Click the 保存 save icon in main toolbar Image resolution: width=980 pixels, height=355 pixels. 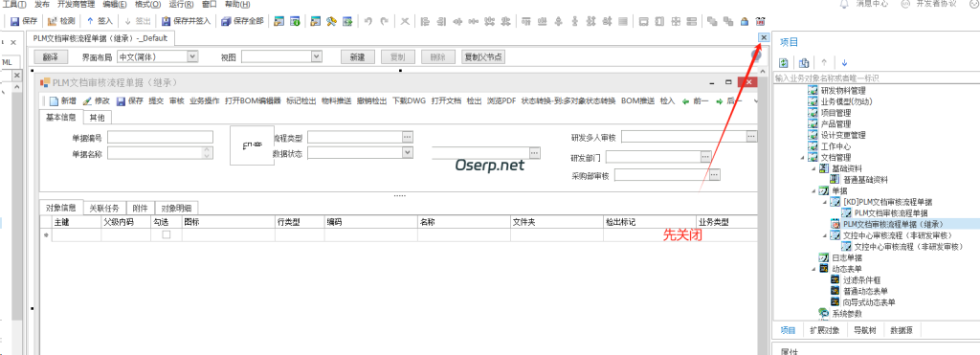coord(15,21)
